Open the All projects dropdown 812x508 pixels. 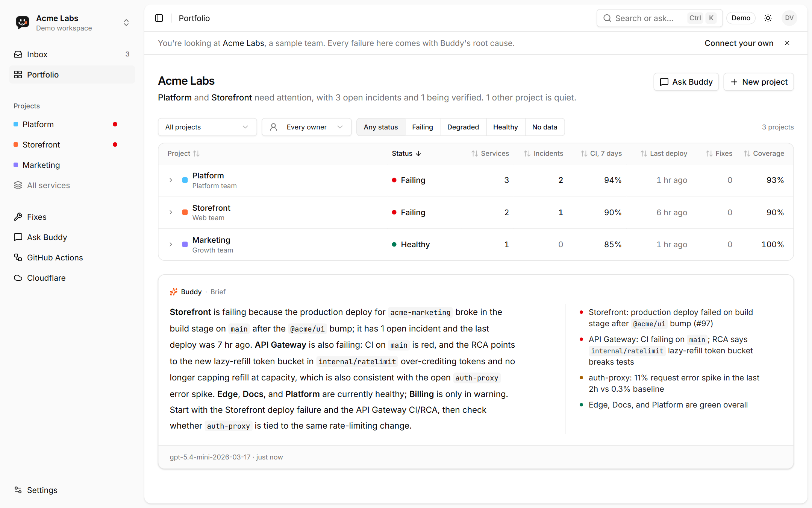pos(207,127)
